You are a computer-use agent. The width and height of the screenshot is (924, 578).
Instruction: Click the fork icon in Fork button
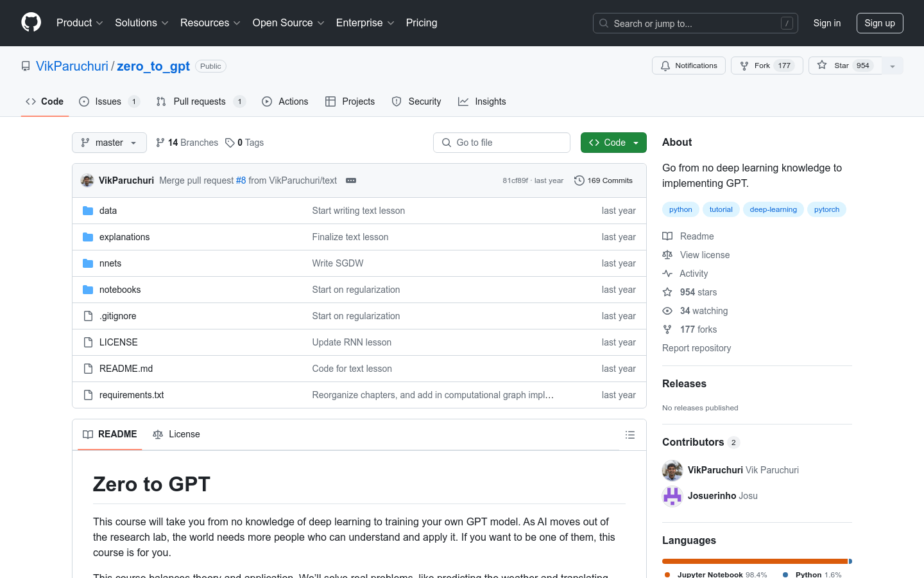744,66
